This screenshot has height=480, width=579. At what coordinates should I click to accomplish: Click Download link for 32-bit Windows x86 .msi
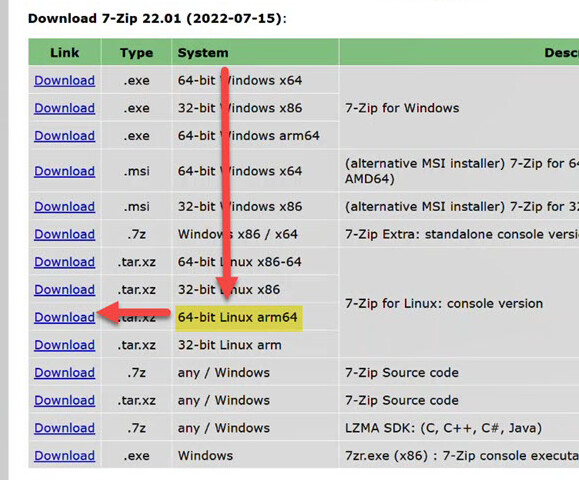click(65, 206)
